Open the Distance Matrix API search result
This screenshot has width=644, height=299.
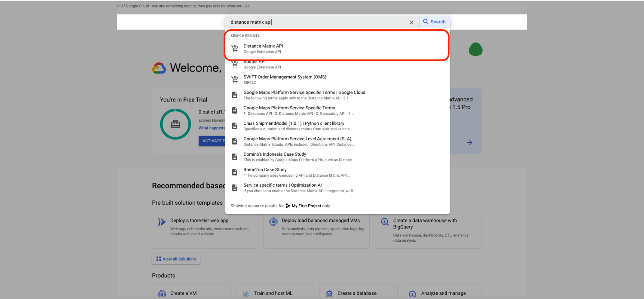pyautogui.click(x=337, y=49)
